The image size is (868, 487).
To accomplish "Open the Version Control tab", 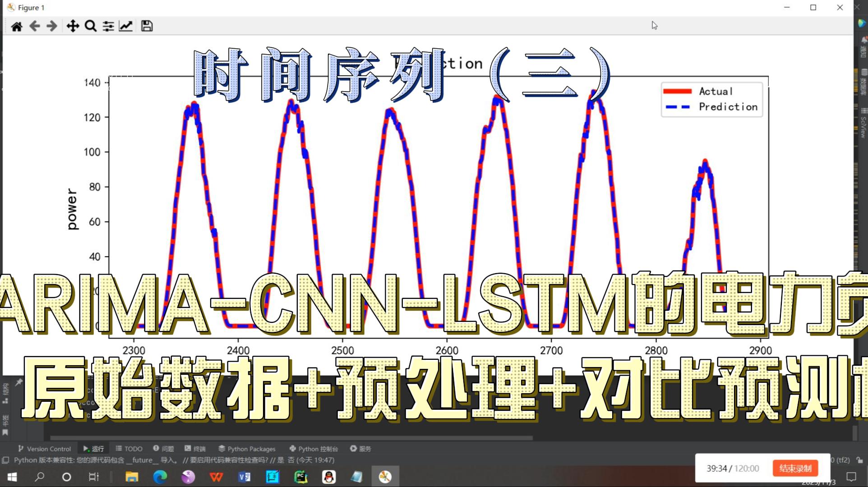I will tap(44, 449).
